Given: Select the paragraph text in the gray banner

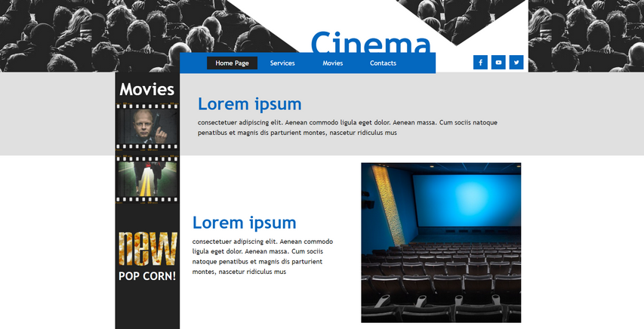Looking at the screenshot, I should tap(347, 128).
